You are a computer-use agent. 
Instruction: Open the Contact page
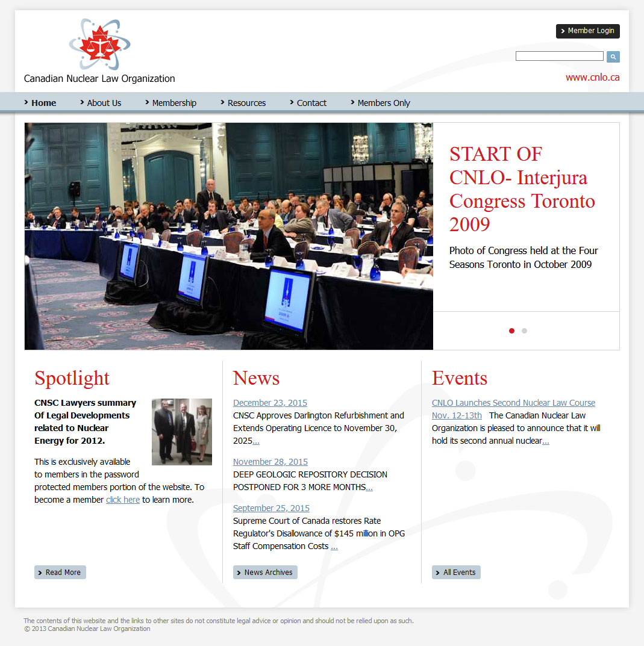click(x=308, y=102)
